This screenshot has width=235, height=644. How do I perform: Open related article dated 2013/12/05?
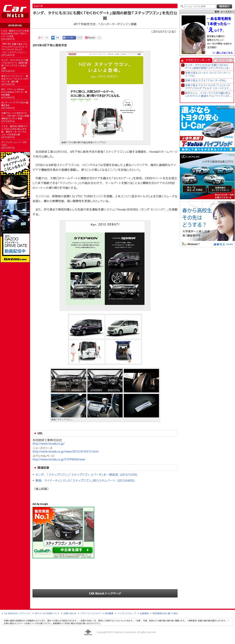coord(86,474)
